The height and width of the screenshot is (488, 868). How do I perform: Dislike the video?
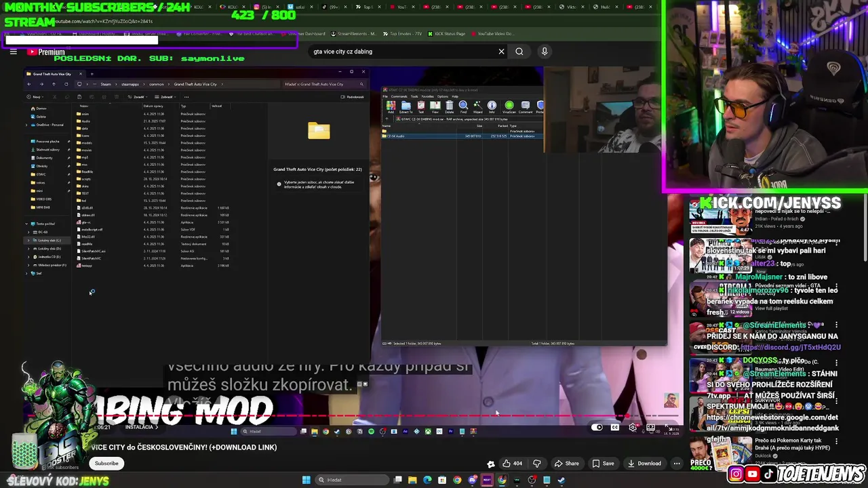[x=536, y=464]
